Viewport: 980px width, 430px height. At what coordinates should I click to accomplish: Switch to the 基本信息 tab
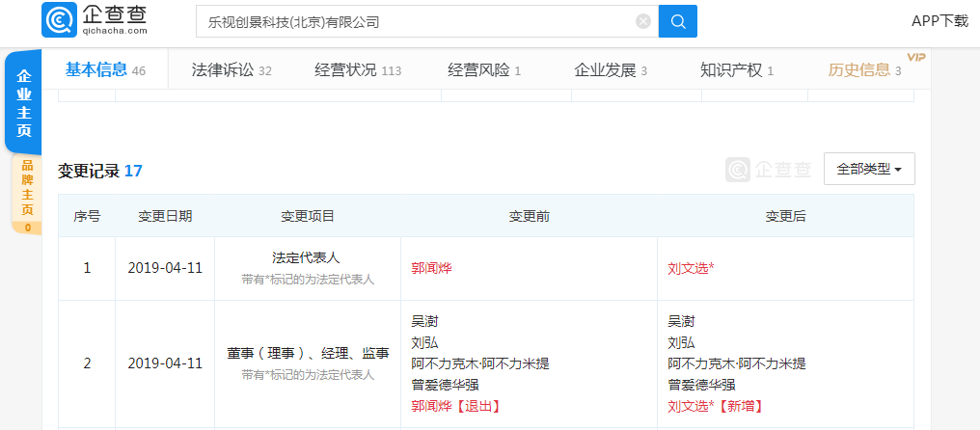pos(105,70)
